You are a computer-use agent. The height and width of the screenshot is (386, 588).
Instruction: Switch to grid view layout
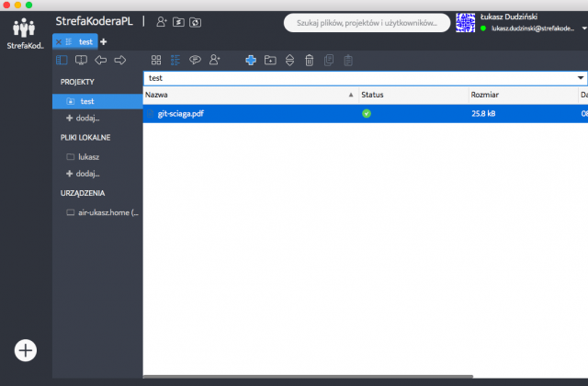156,60
